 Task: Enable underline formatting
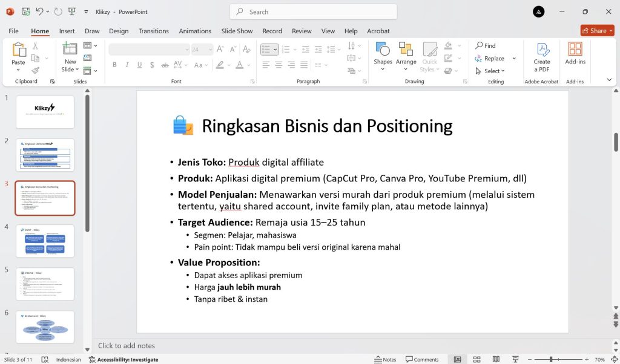click(139, 64)
